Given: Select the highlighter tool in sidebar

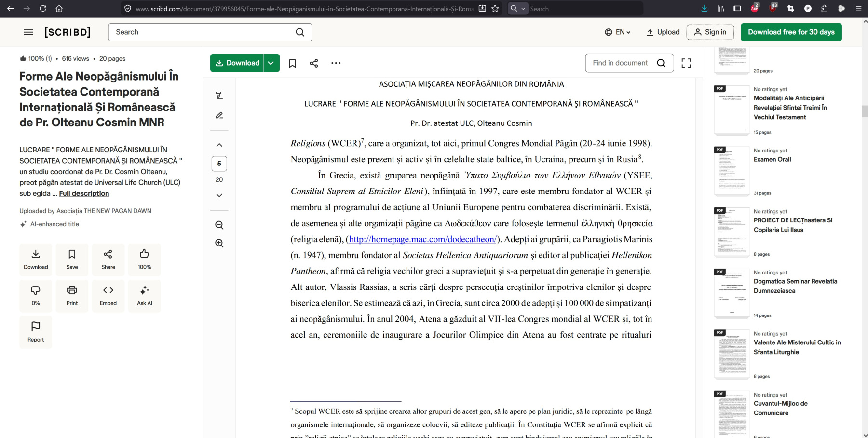Looking at the screenshot, I should [x=219, y=96].
